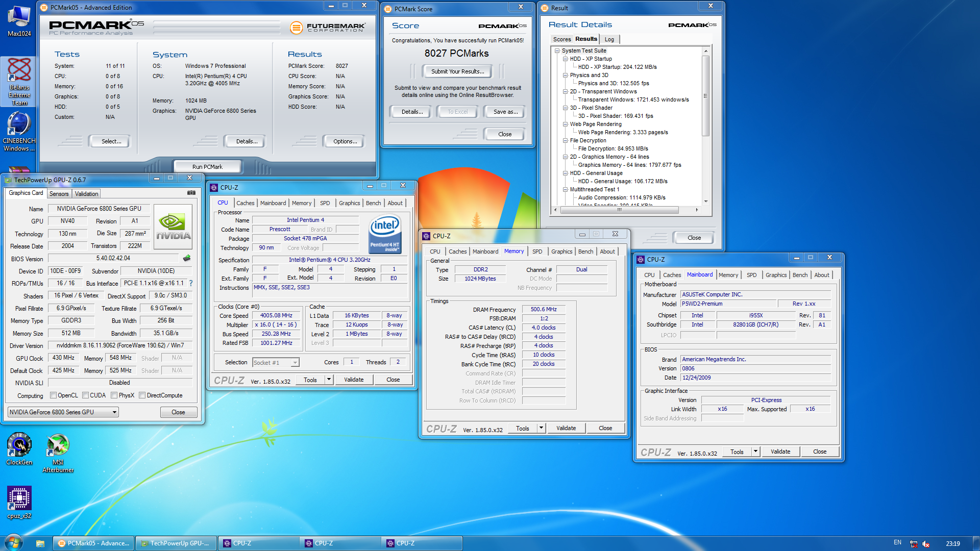Viewport: 980px width, 551px height.
Task: Click Details button in PCMark Score window
Action: (x=412, y=112)
